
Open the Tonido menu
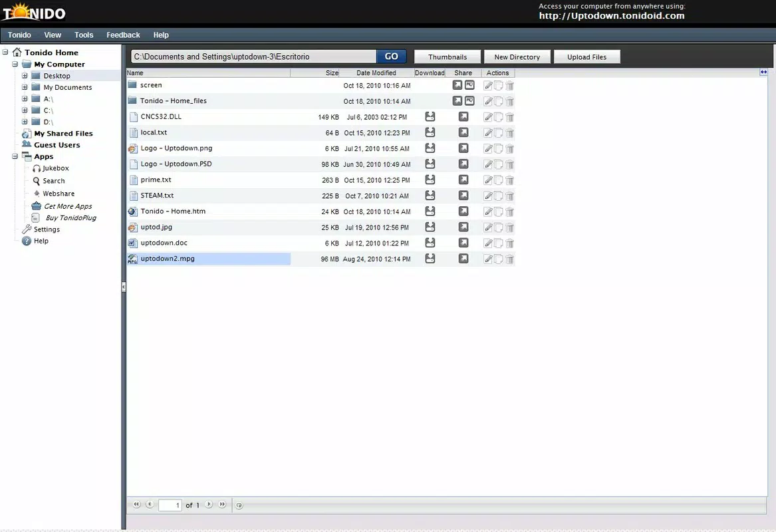(x=19, y=35)
